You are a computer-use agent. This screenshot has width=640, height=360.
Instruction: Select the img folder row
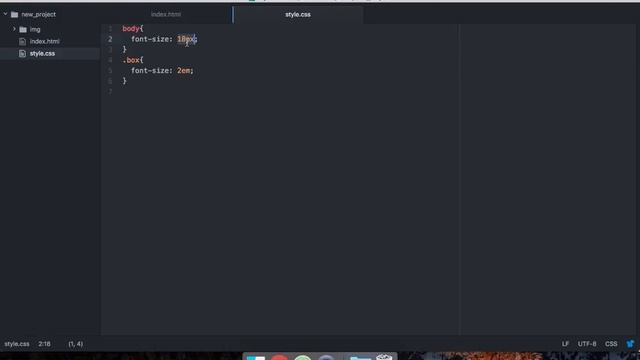point(50,29)
